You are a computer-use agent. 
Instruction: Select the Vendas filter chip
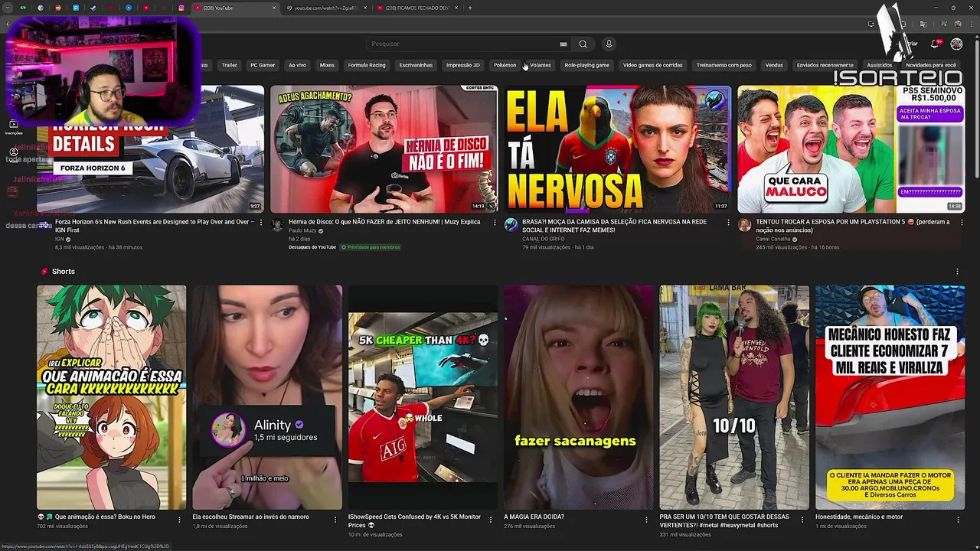[x=774, y=65]
